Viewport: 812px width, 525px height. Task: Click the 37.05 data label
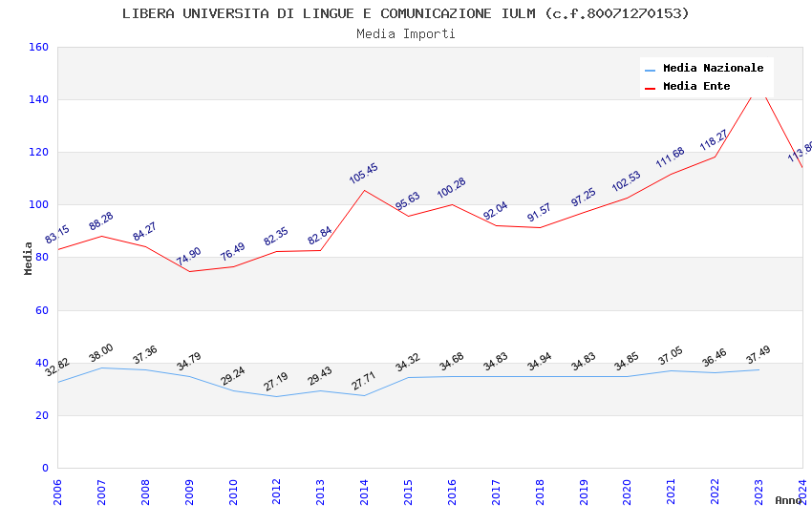tap(671, 356)
